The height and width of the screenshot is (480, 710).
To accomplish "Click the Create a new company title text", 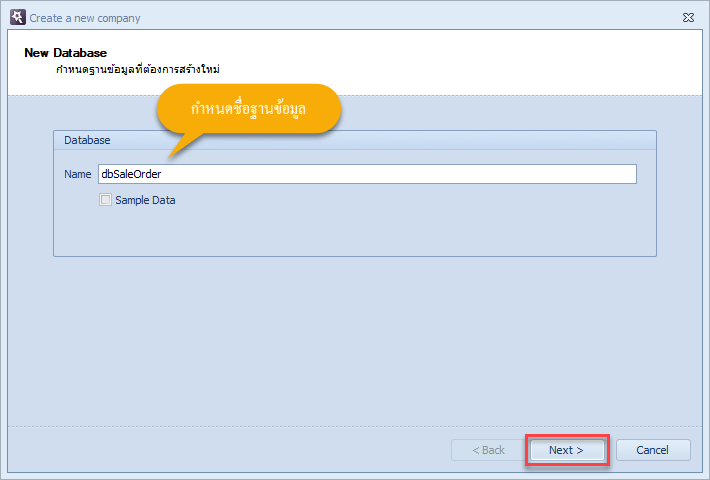I will (85, 18).
